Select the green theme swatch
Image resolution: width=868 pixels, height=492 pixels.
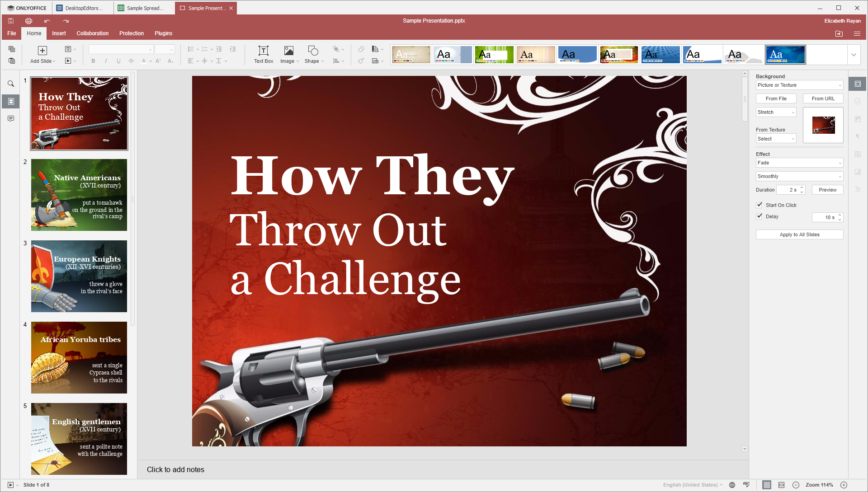[x=494, y=55]
